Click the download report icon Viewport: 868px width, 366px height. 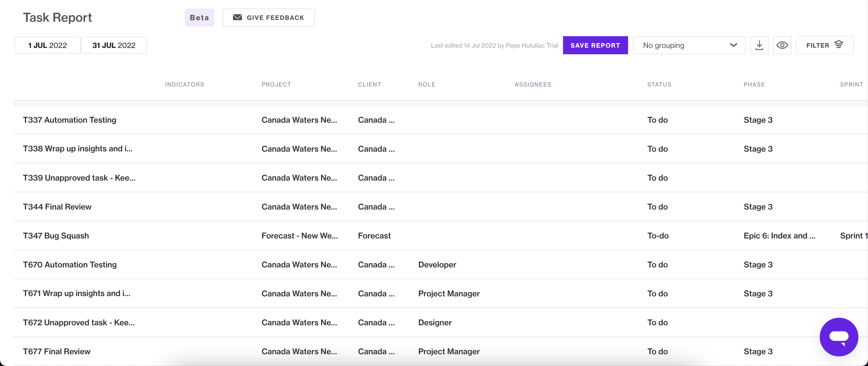759,45
